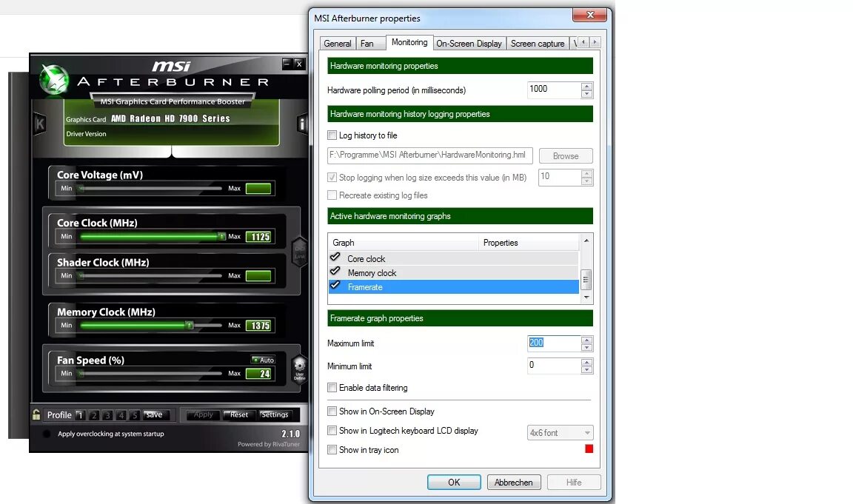The height and width of the screenshot is (504, 853).
Task: Open the On-Screen Display tab
Action: tap(469, 44)
